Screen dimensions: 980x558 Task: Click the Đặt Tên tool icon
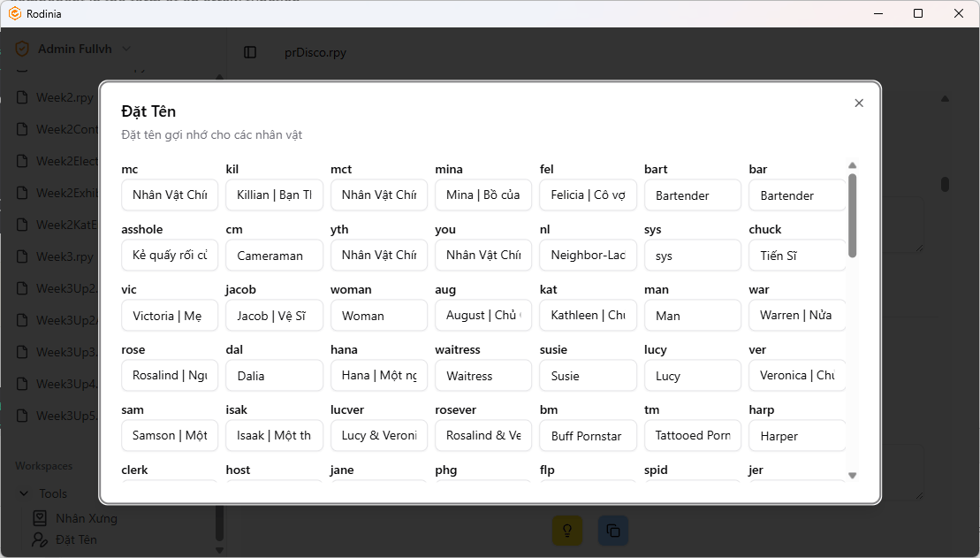[40, 539]
